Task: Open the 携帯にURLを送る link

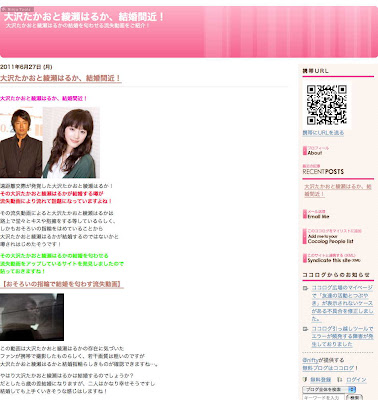Action: coord(323,133)
